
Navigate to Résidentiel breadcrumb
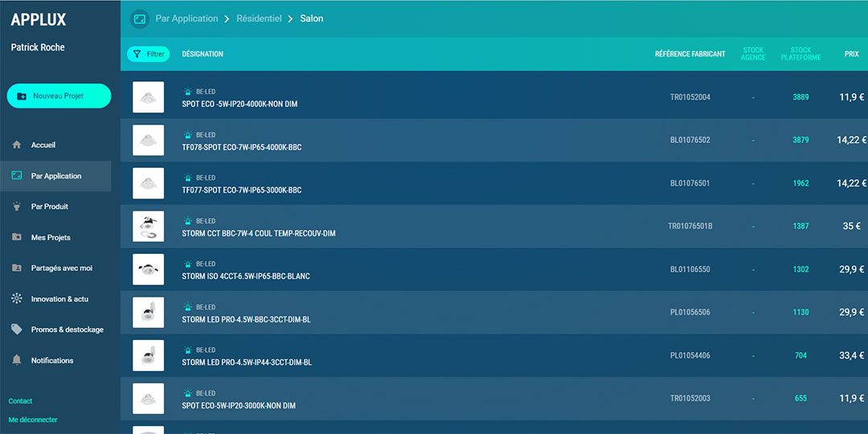[x=259, y=18]
